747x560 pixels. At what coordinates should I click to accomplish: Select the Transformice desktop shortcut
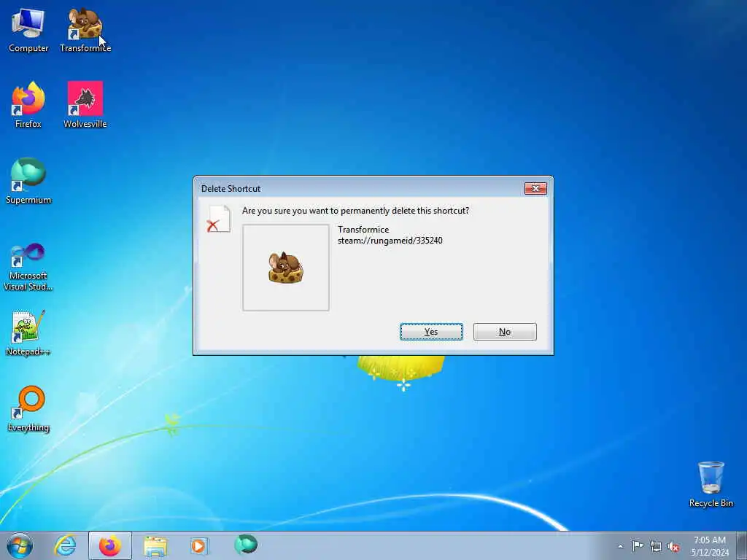click(x=85, y=31)
